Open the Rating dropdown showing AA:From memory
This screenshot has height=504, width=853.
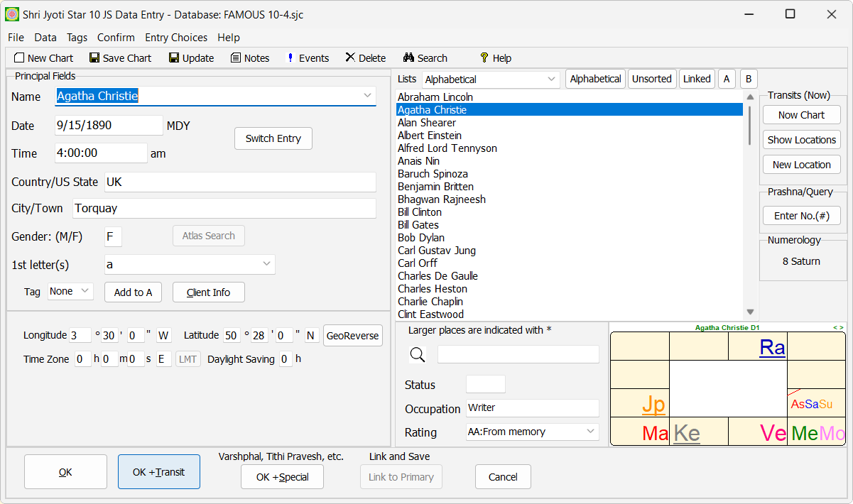(x=532, y=432)
